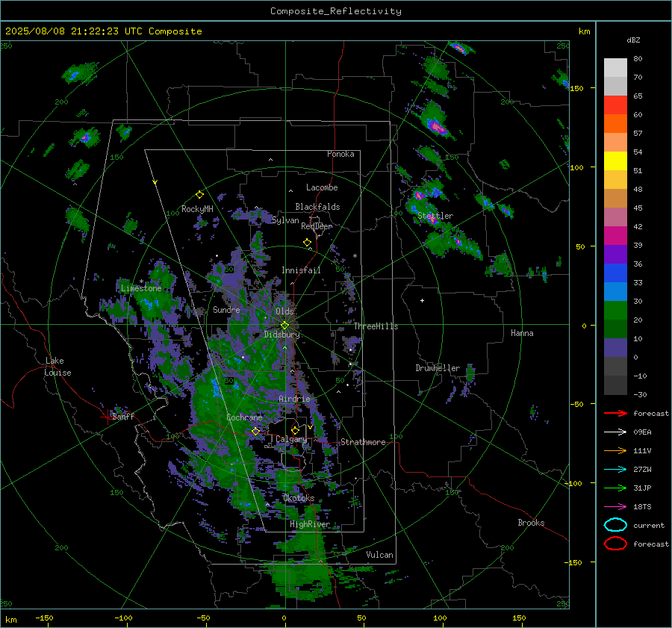Click the RedDeer city label

click(x=317, y=226)
